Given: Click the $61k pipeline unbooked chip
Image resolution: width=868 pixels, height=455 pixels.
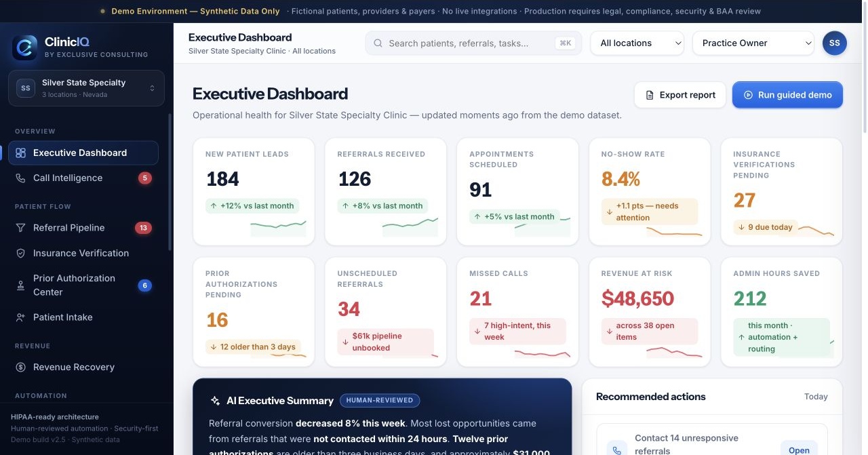Looking at the screenshot, I should click(385, 342).
